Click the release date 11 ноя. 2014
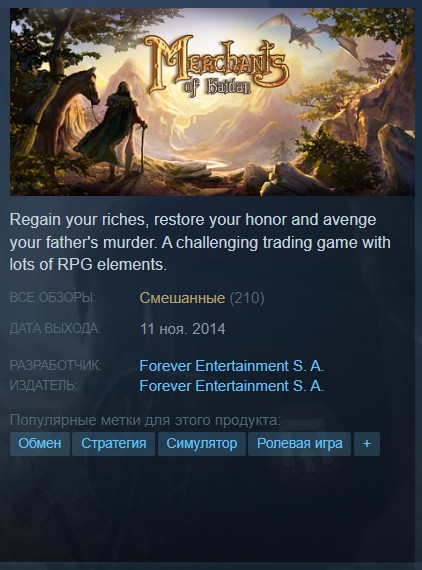 coord(182,329)
